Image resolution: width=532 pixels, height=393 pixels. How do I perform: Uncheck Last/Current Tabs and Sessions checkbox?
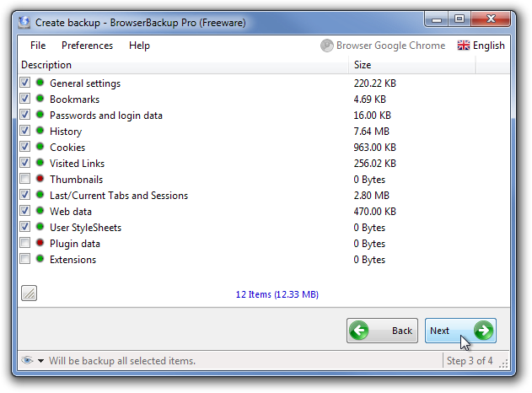pyautogui.click(x=24, y=195)
